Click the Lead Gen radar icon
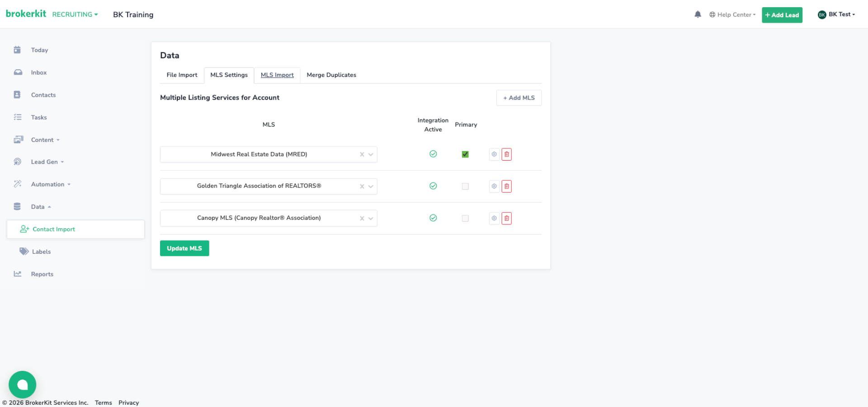Viewport: 868px width, 407px height. (18, 162)
